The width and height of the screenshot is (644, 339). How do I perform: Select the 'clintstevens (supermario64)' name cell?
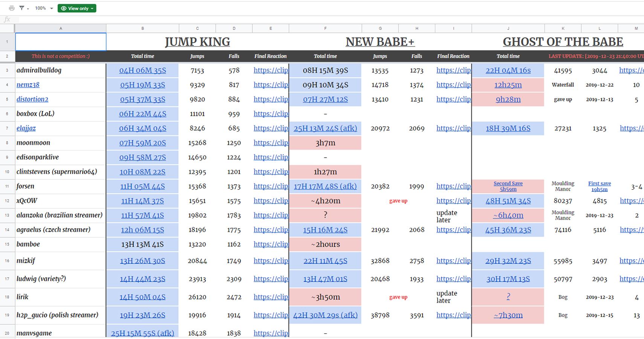[x=61, y=172]
